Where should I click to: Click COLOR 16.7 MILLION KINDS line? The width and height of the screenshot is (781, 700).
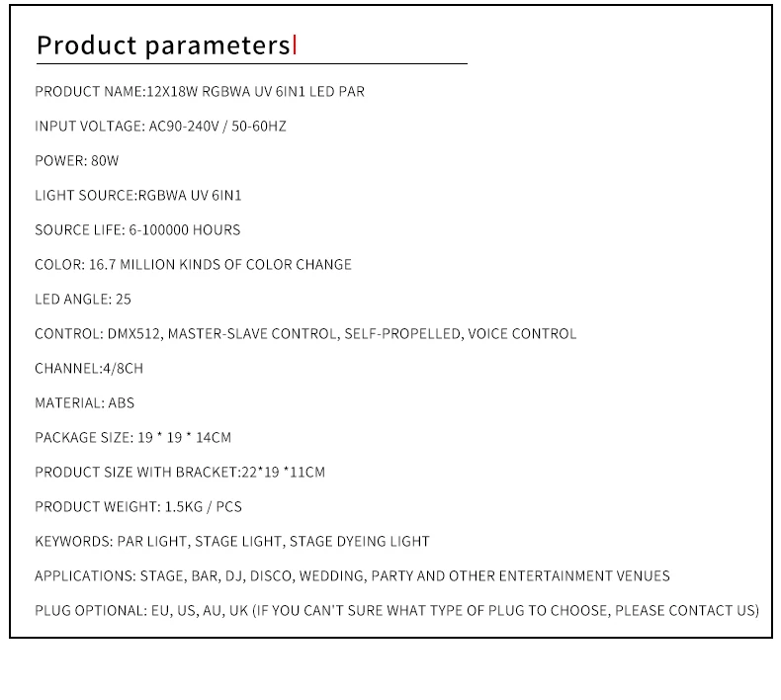coord(193,265)
